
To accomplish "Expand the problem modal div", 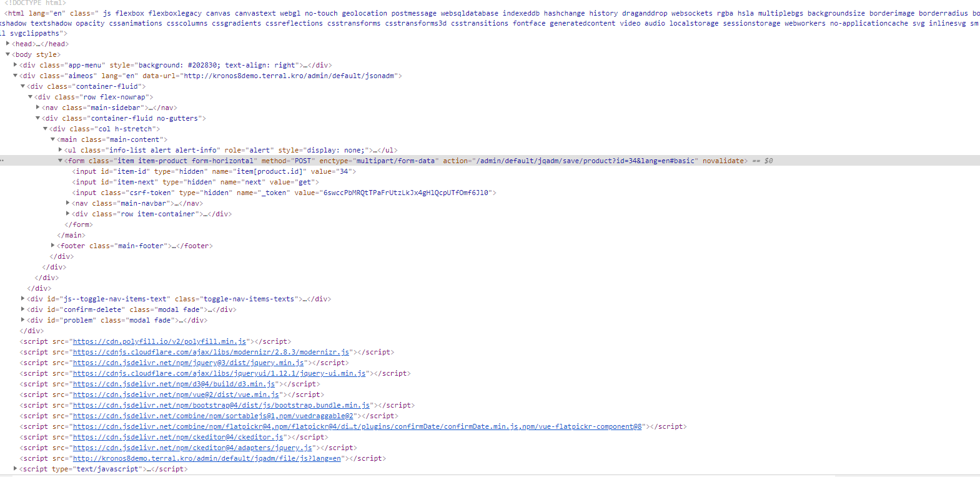I will (x=22, y=320).
